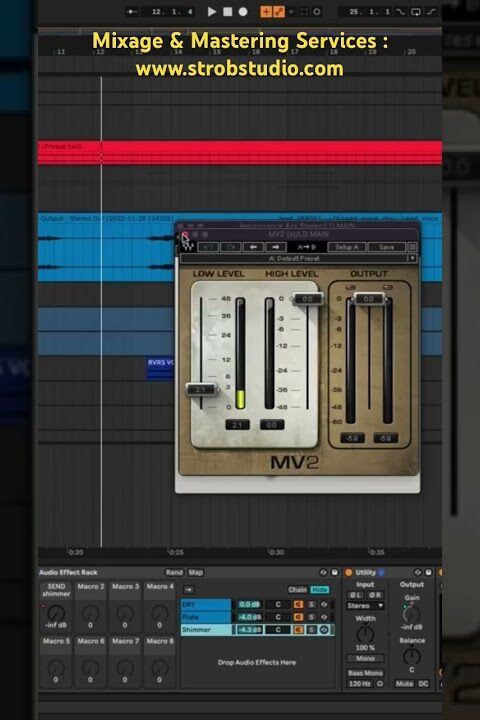Click the Low Level fader handle
Screen dimensions: 480x720
tap(202, 389)
